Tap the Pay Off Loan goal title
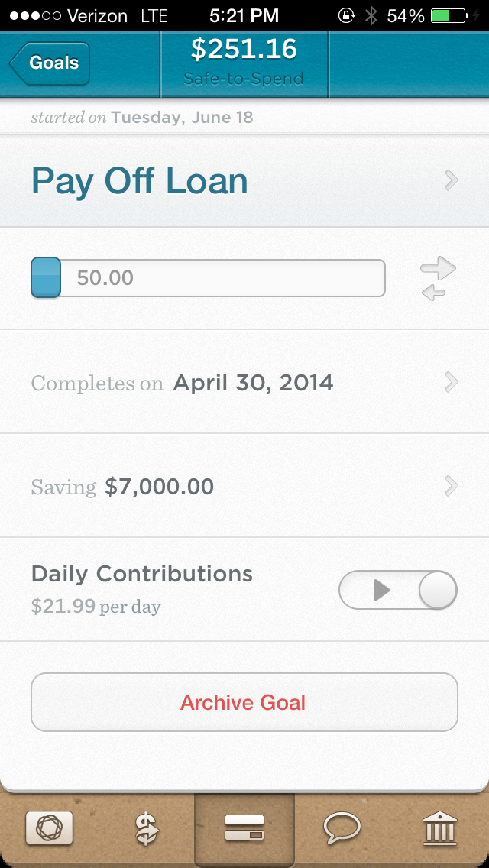The image size is (489, 868). click(140, 181)
